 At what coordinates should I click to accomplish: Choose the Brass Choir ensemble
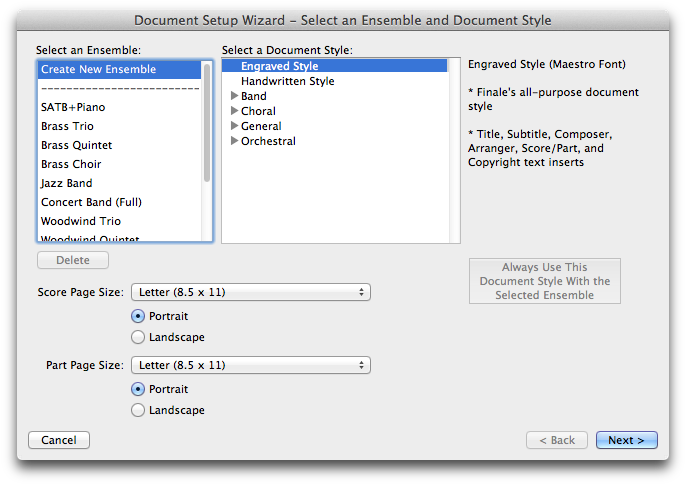119,164
